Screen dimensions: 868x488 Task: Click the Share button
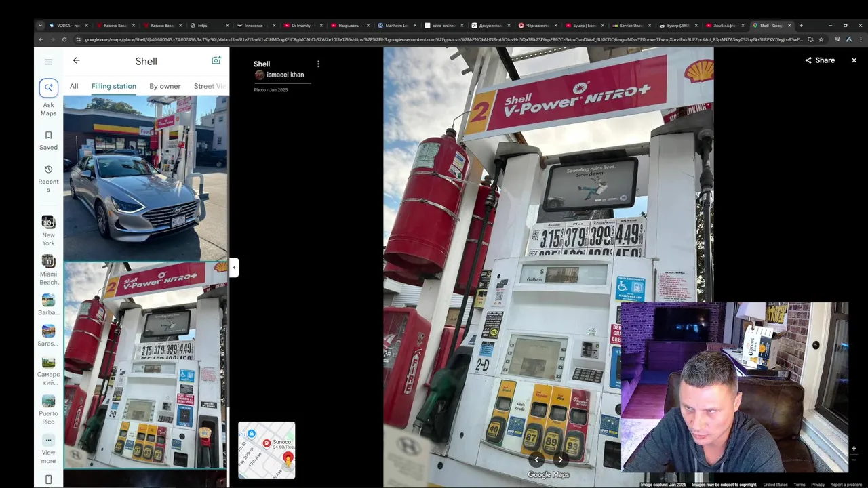click(x=820, y=60)
